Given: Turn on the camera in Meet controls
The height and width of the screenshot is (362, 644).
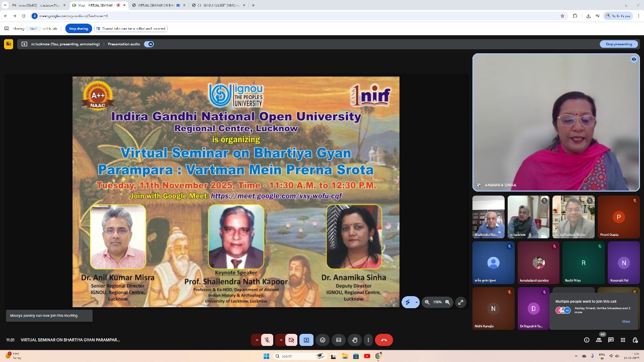Looking at the screenshot, I should [x=291, y=340].
